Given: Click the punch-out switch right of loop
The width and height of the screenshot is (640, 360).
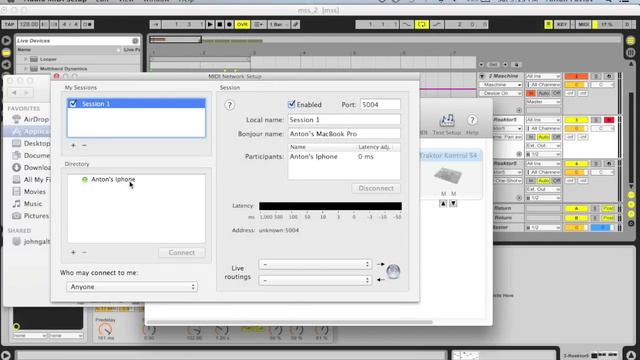Looking at the screenshot, I should pyautogui.click(x=437, y=24).
